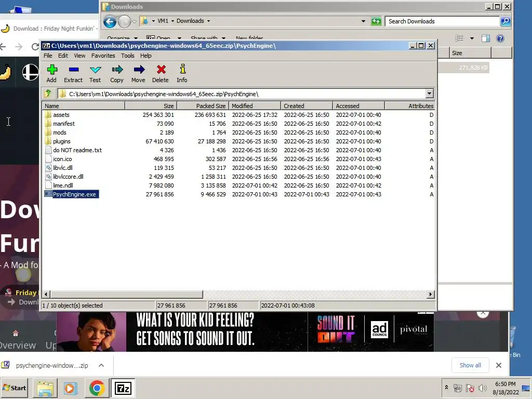The height and width of the screenshot is (399, 532).
Task: Open the Help menu
Action: click(x=146, y=56)
